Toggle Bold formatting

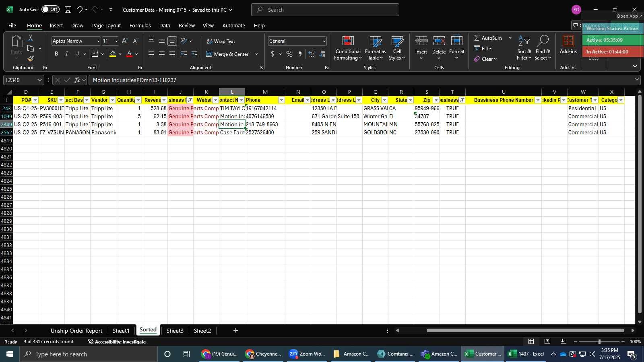tap(56, 54)
